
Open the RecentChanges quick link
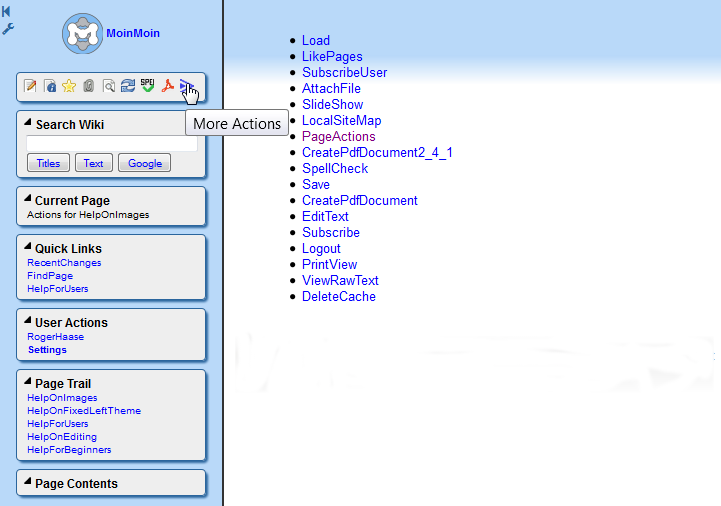click(x=64, y=263)
